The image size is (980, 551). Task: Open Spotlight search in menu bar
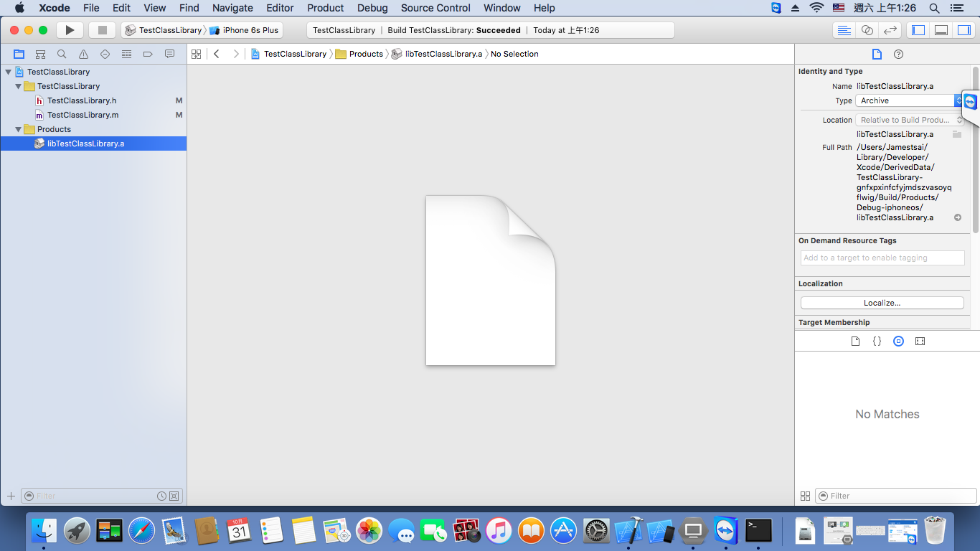(x=934, y=8)
